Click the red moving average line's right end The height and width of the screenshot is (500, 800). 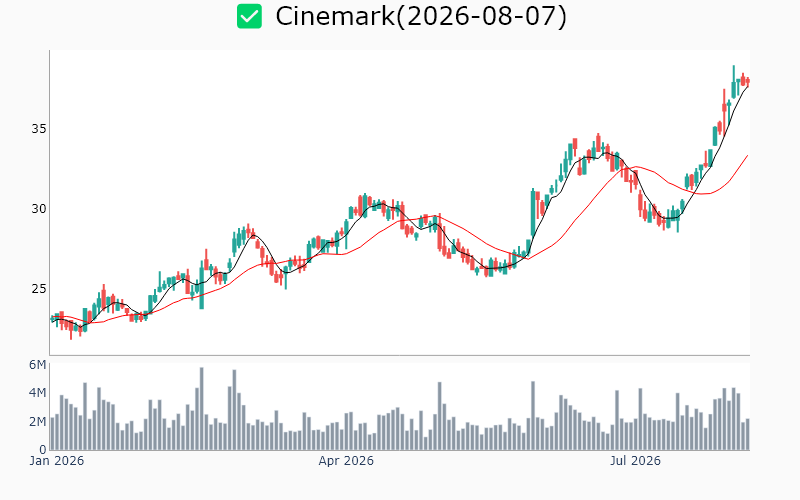point(747,156)
